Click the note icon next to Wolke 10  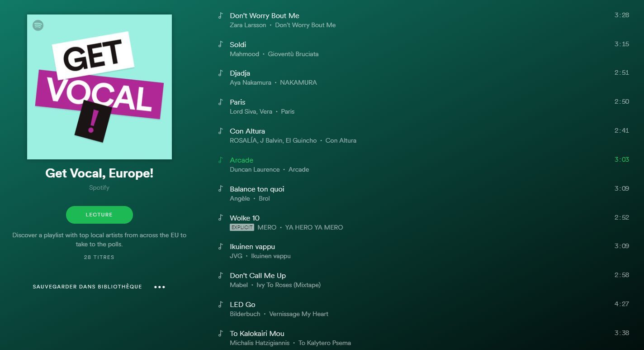[x=221, y=218]
